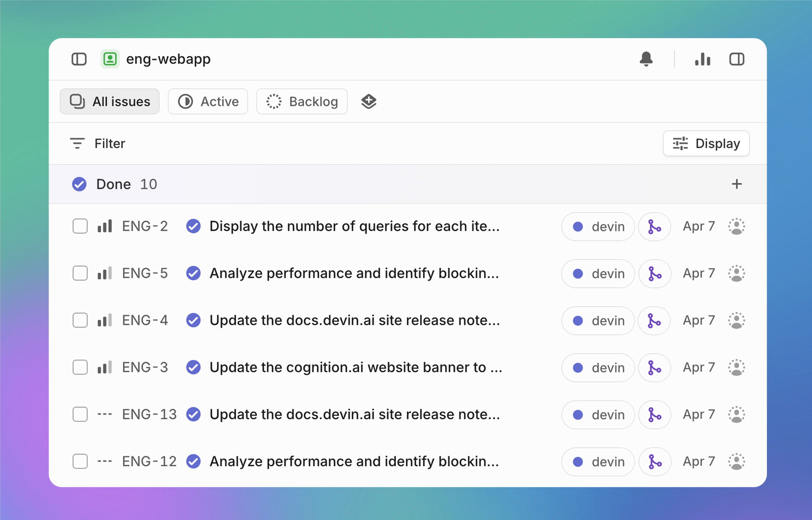Open the Display options dropdown
This screenshot has width=812, height=520.
click(706, 144)
